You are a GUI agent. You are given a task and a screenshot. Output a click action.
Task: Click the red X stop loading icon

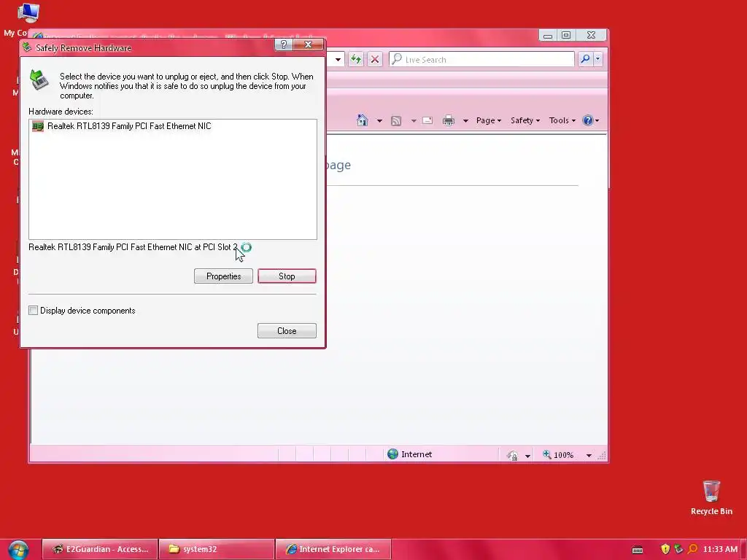(375, 60)
